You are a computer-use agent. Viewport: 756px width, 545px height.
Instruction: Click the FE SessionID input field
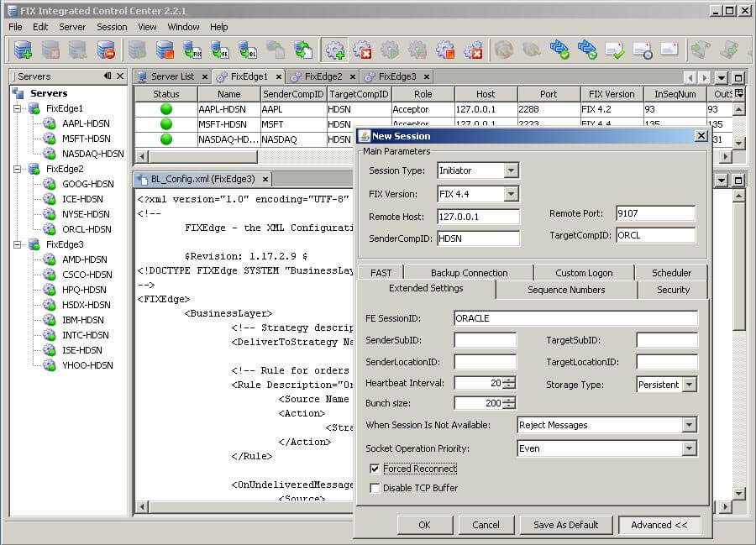tap(575, 318)
